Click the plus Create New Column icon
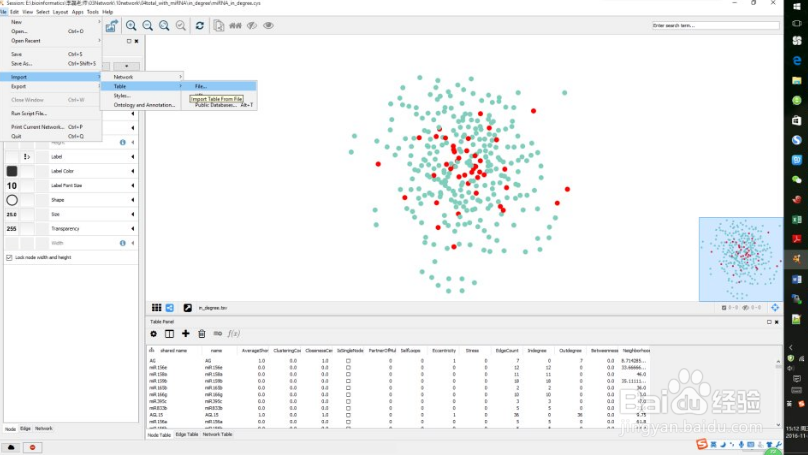Image resolution: width=808 pixels, height=455 pixels. pyautogui.click(x=186, y=334)
